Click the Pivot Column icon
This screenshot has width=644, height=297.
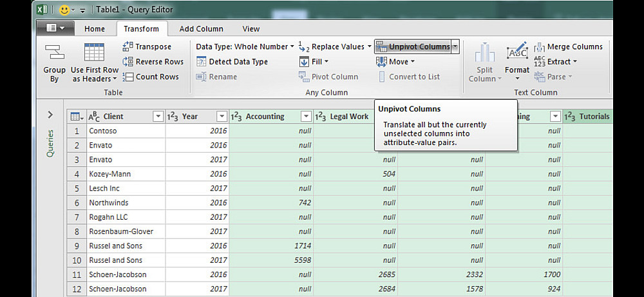(305, 77)
